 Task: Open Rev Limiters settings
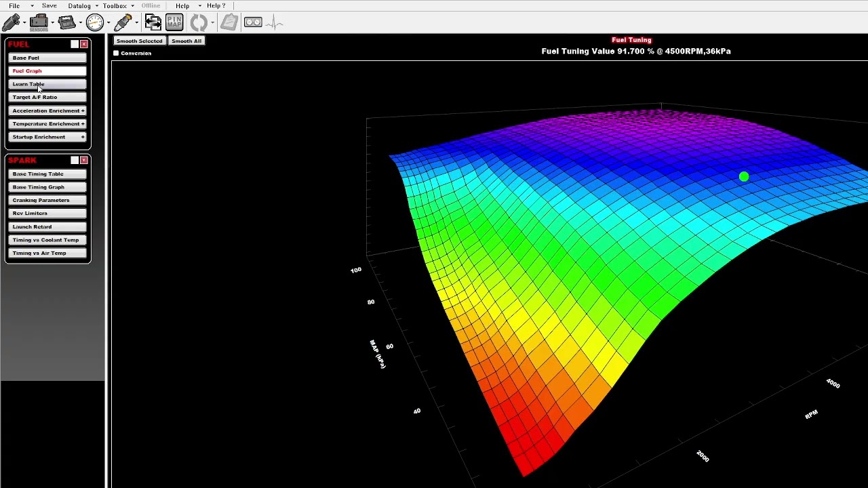(48, 213)
